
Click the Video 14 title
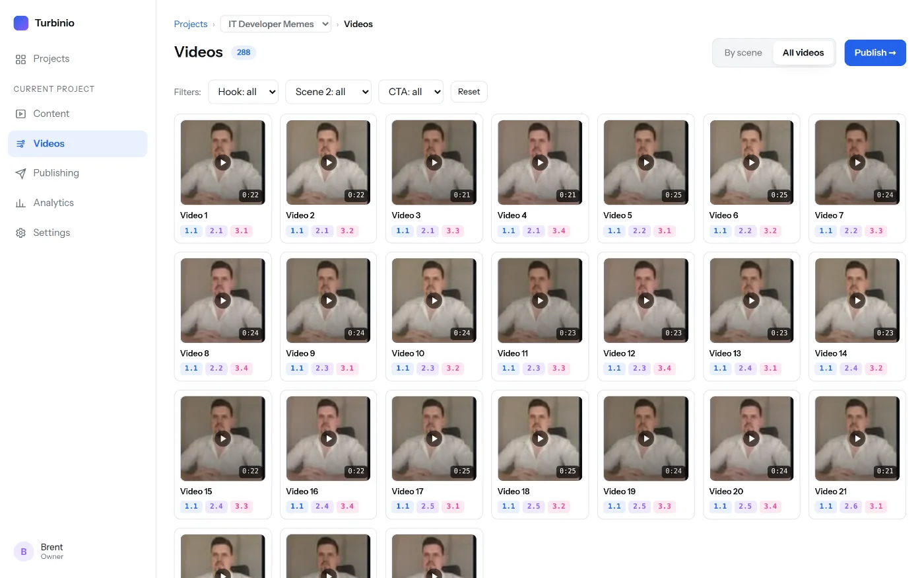(831, 353)
